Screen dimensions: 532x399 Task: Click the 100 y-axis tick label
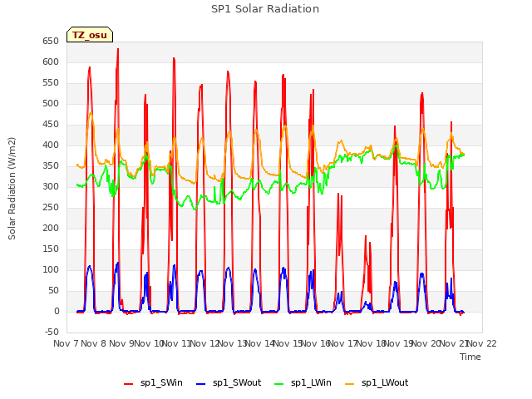click(51, 269)
